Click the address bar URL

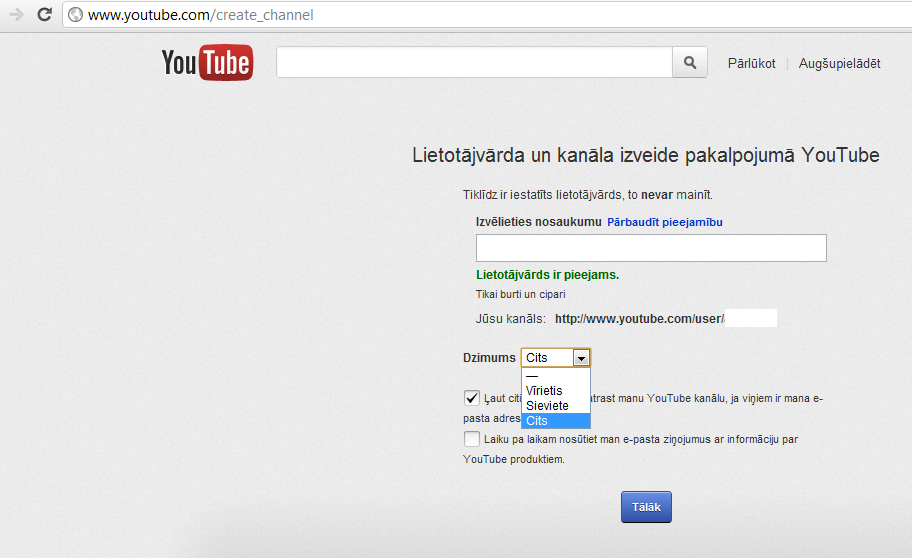201,15
